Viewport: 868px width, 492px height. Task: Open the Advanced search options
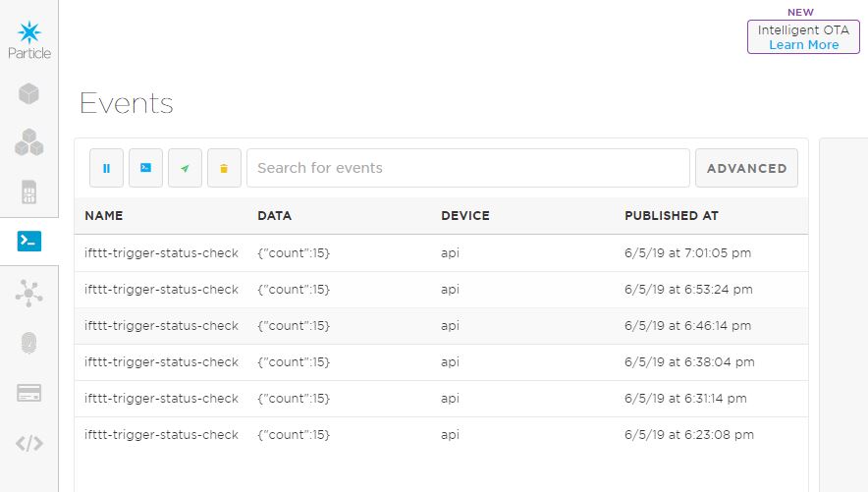click(746, 168)
